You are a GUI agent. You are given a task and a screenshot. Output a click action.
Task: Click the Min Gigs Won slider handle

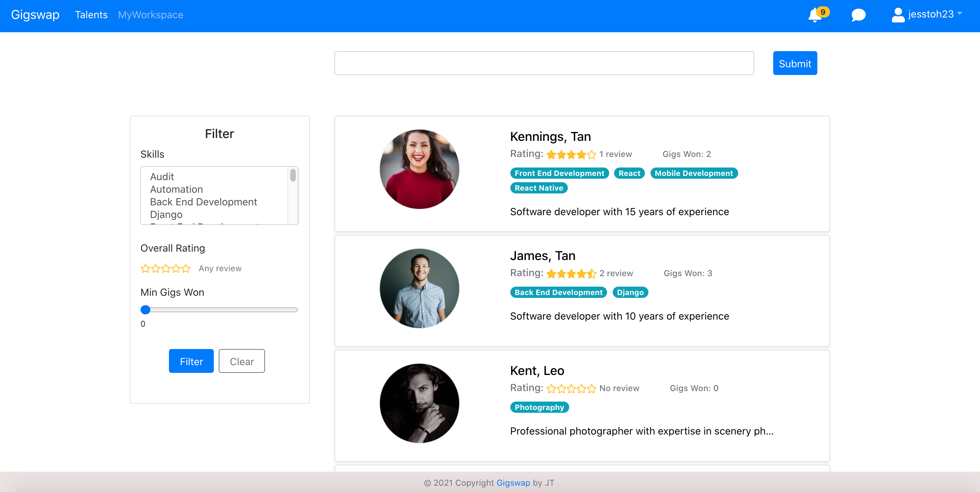point(145,310)
